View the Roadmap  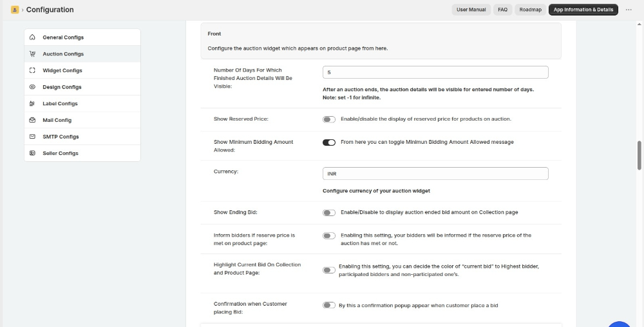tap(530, 10)
